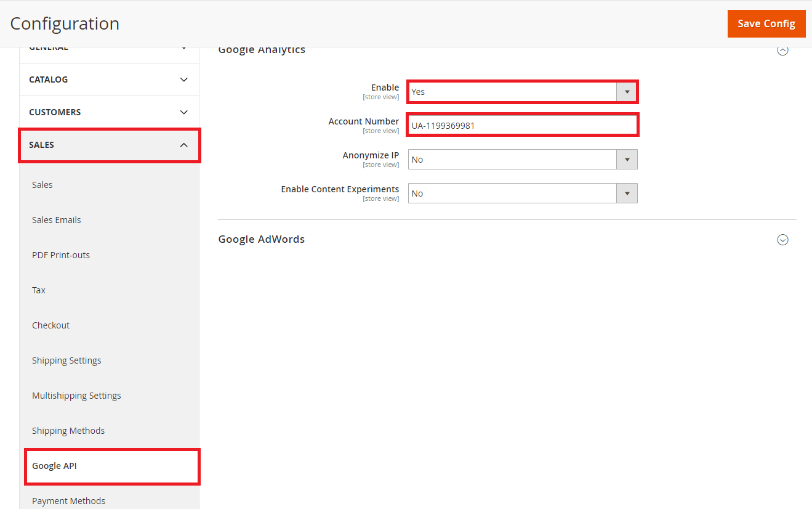Click the Enable Content Experiments label
812x509 pixels.
[340, 189]
